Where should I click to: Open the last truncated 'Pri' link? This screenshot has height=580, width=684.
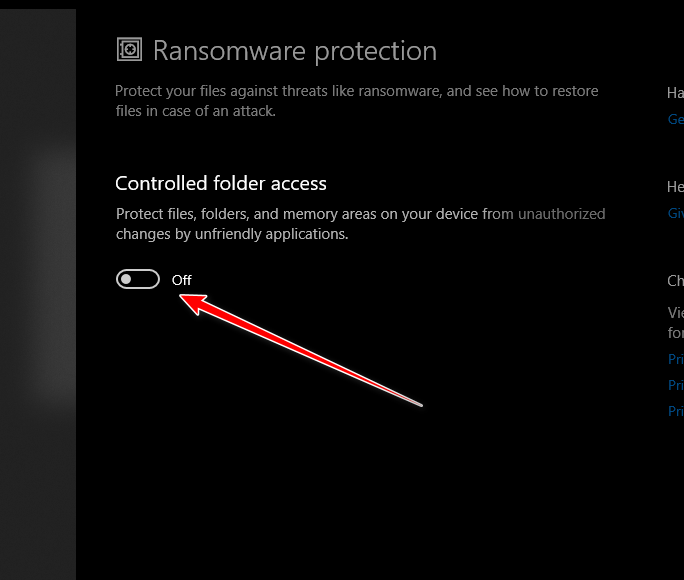pos(675,411)
